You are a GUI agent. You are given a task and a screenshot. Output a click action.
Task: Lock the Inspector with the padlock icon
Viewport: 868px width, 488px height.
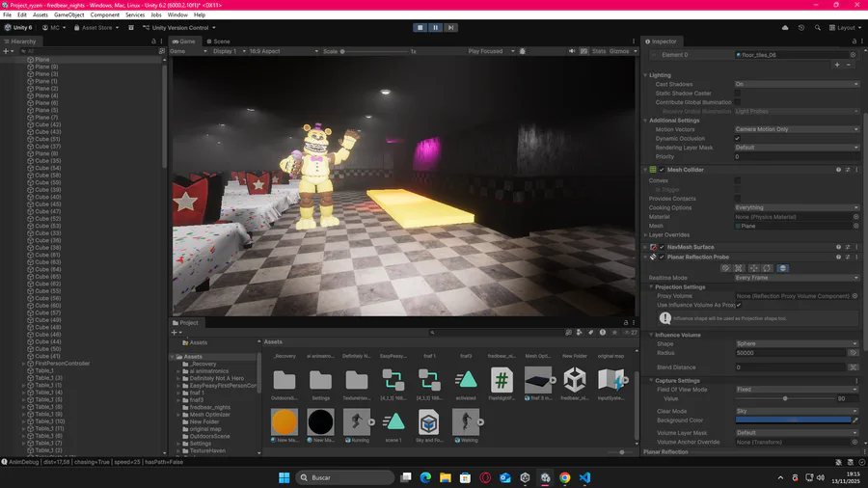[854, 41]
